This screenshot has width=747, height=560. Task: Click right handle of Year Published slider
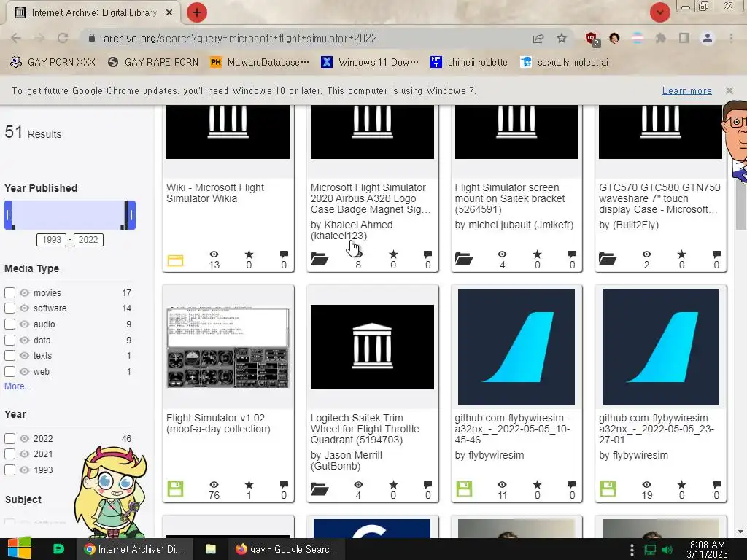[x=132, y=215]
